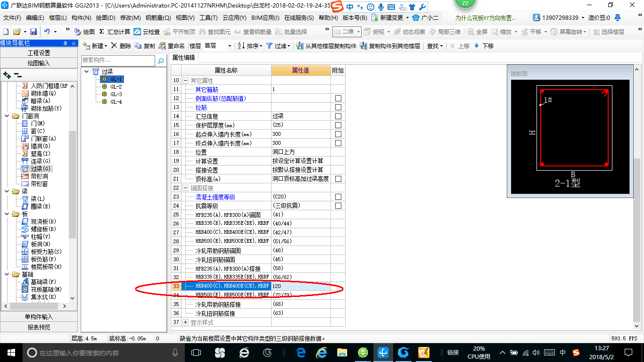Expand the 显示样式 group
The width and height of the screenshot is (644, 362).
[186, 322]
